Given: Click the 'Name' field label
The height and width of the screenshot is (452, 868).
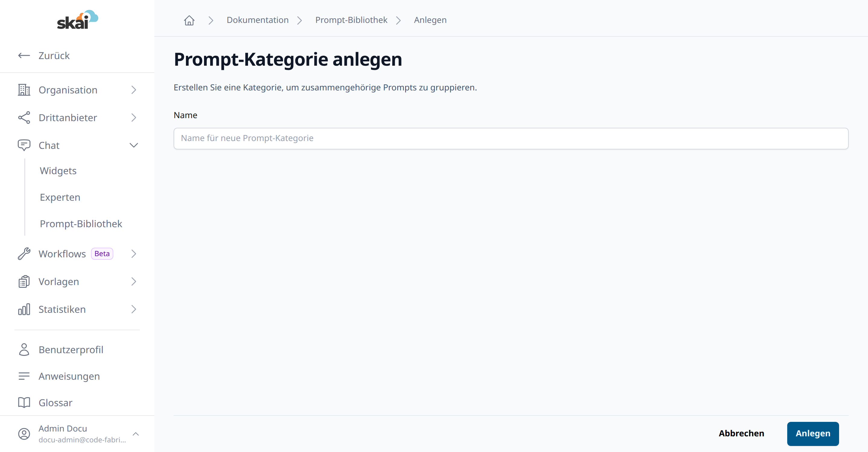Looking at the screenshot, I should pyautogui.click(x=185, y=115).
